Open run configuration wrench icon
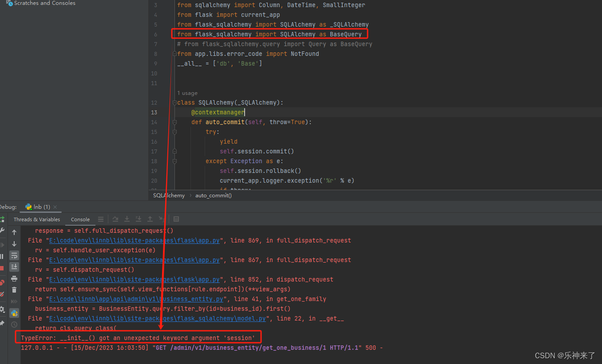This screenshot has width=602, height=364. [x=2, y=231]
